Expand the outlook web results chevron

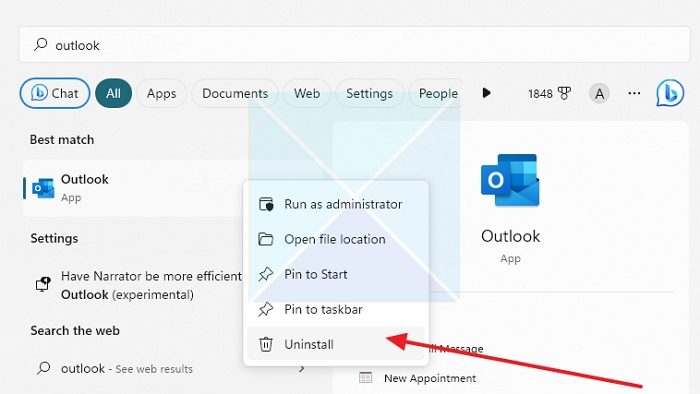pos(302,369)
